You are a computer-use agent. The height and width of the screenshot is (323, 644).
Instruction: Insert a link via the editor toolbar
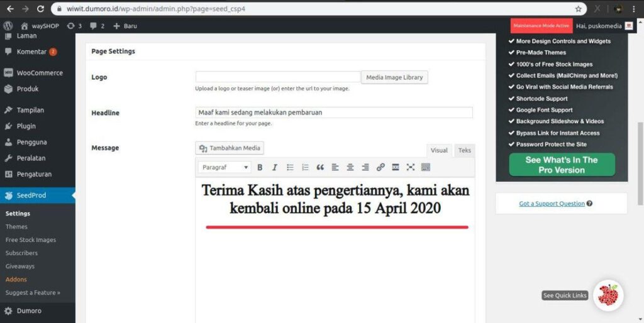pyautogui.click(x=380, y=167)
